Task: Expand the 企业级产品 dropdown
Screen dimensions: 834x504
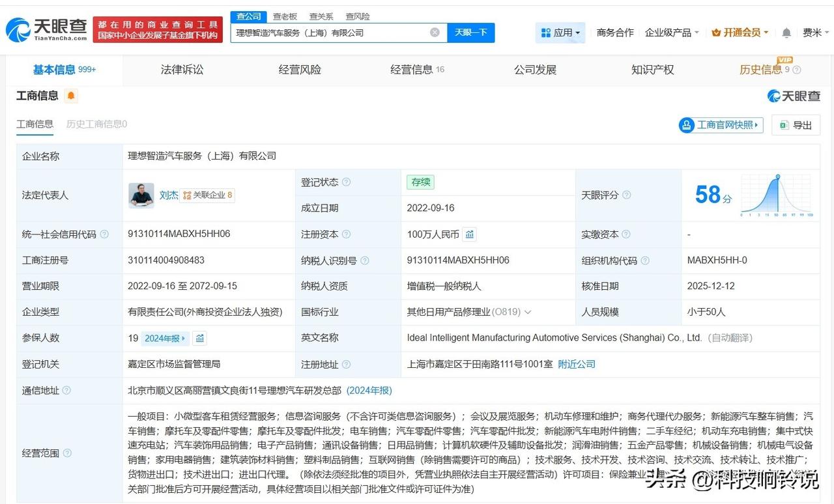Action: coord(672,33)
